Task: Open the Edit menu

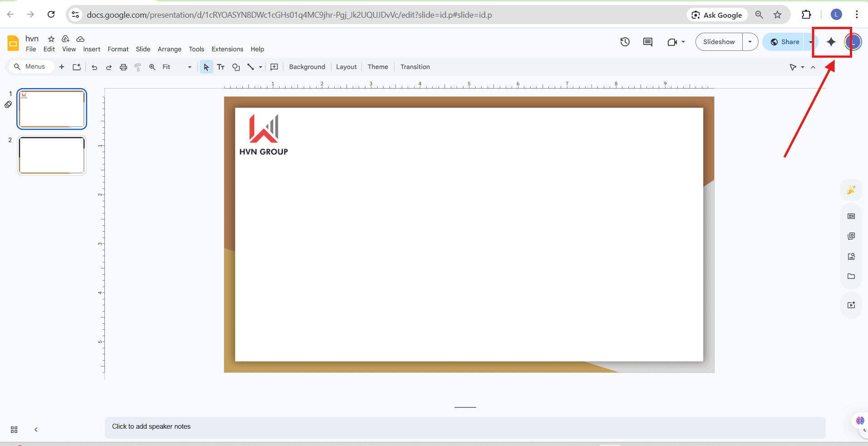Action: 49,49
